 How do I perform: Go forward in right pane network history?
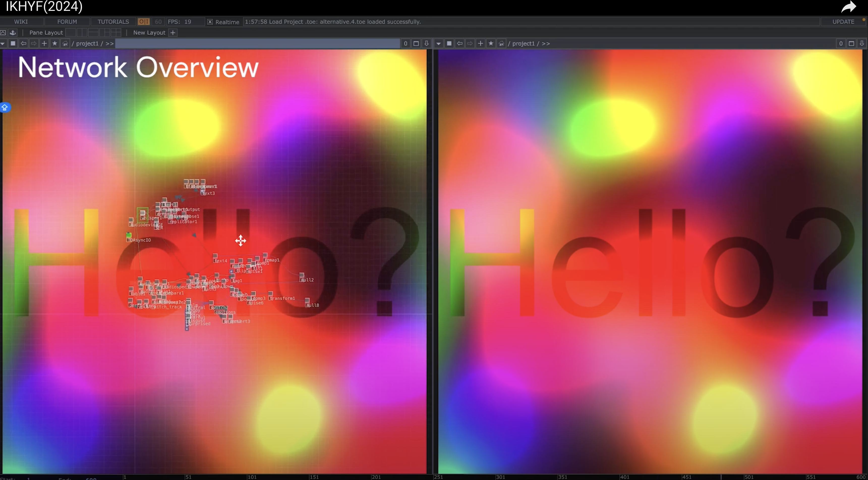pos(470,43)
